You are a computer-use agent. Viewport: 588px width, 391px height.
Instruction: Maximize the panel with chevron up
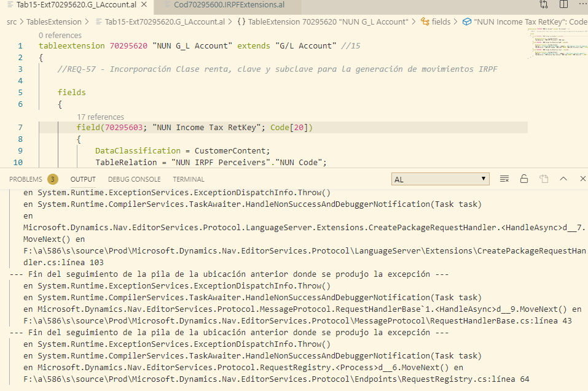tap(563, 179)
